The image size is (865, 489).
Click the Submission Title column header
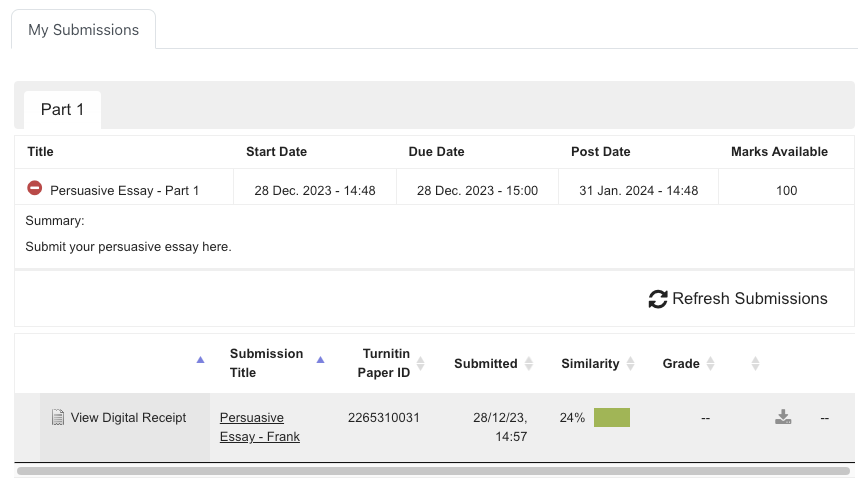pos(266,363)
